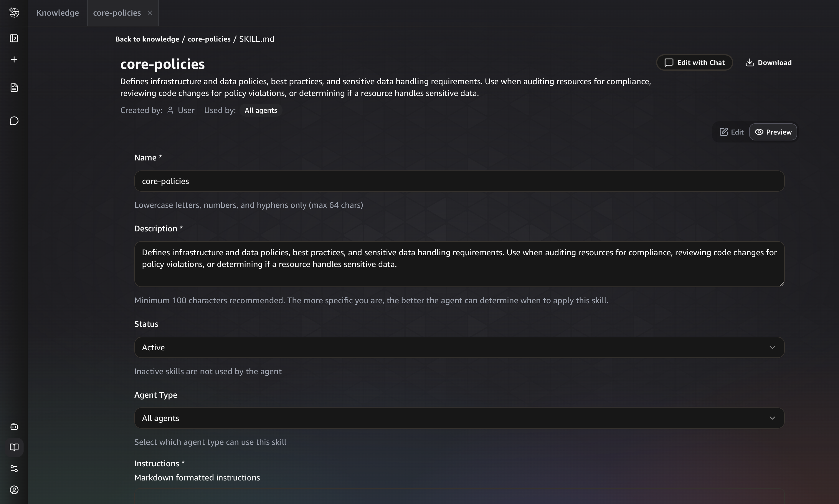Close the core-policies tab
839x504 pixels.
[150, 13]
